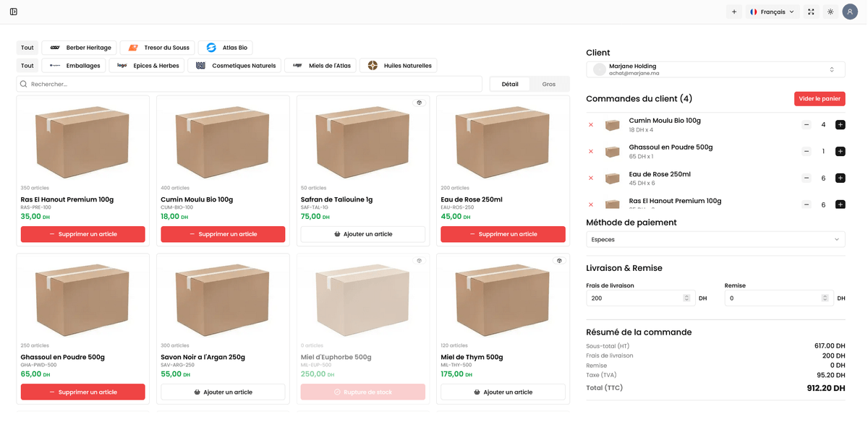This screenshot has height=427, width=868.
Task: Switch pricing to Gros mode
Action: point(549,85)
